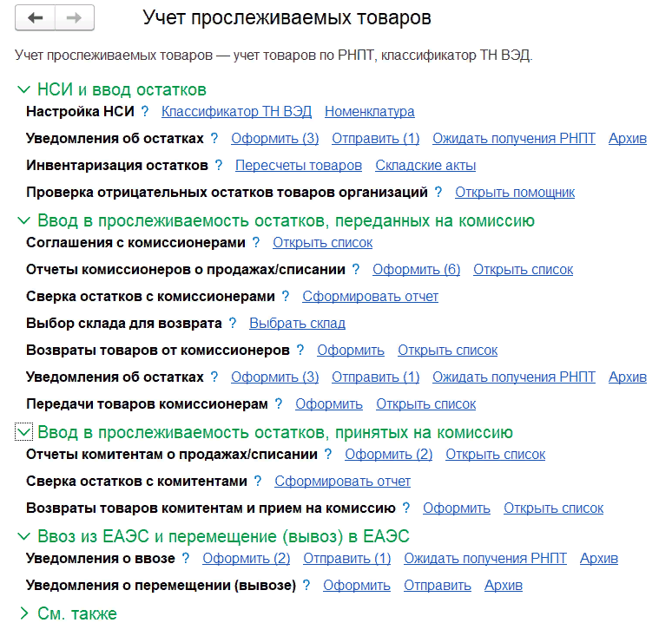
Task: Open Пересчеты товаров link
Action: click(299, 165)
